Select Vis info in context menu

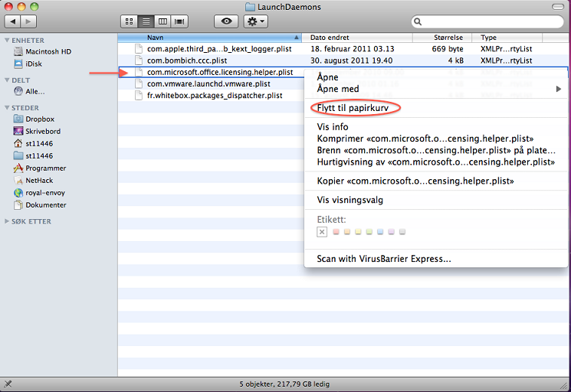pyautogui.click(x=333, y=127)
